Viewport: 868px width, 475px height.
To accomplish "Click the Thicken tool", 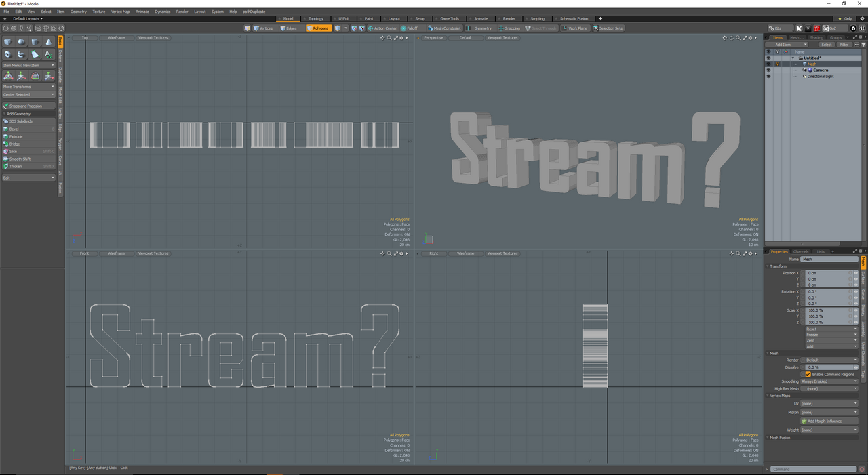I will pyautogui.click(x=28, y=166).
